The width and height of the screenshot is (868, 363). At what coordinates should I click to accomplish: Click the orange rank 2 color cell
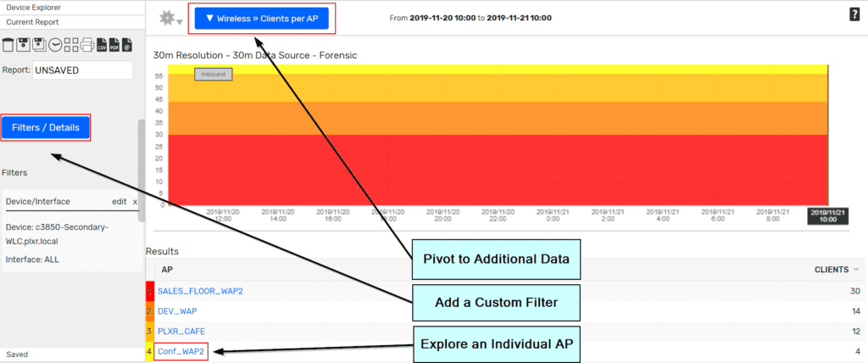coord(149,311)
